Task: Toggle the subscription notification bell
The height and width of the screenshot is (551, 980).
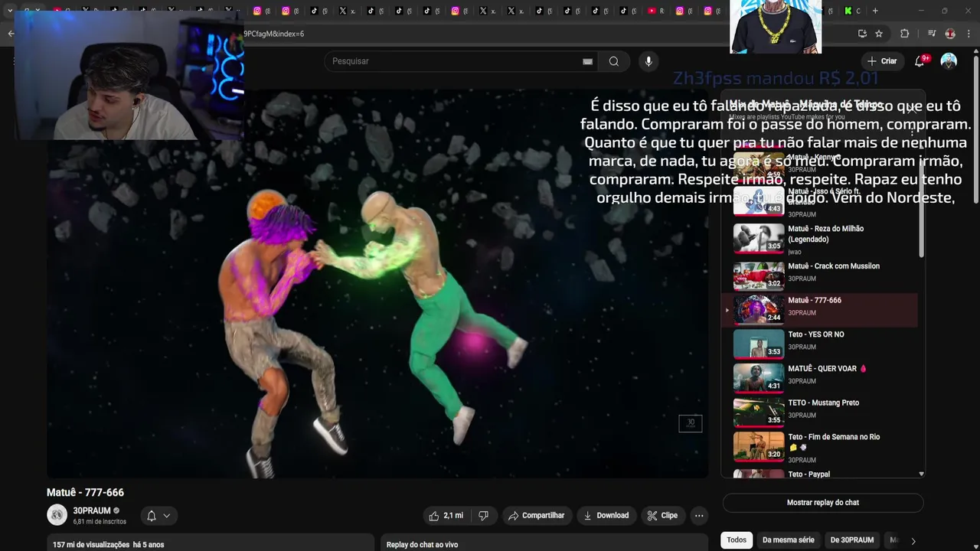Action: pyautogui.click(x=152, y=516)
